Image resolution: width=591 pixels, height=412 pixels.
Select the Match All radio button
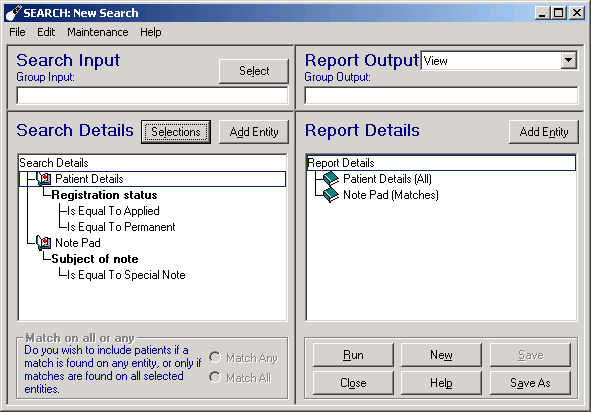pos(215,377)
